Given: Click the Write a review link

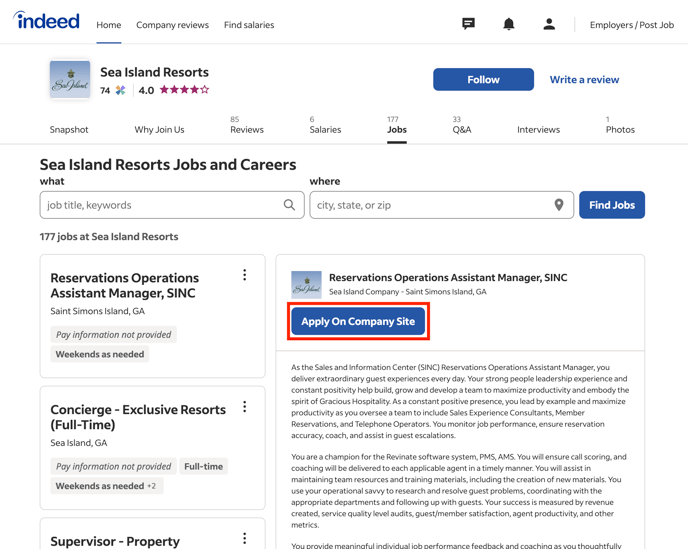Looking at the screenshot, I should [584, 79].
